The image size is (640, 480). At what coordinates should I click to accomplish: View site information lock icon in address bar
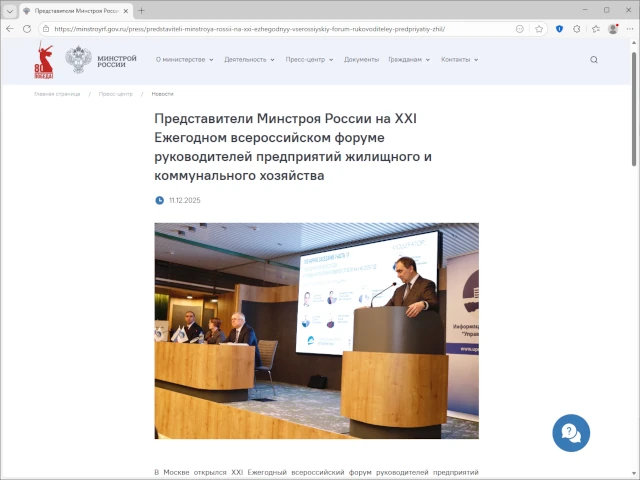tap(46, 29)
